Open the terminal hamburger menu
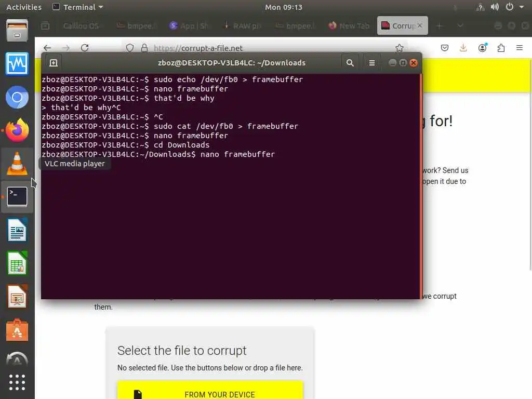The image size is (532, 399). point(372,63)
